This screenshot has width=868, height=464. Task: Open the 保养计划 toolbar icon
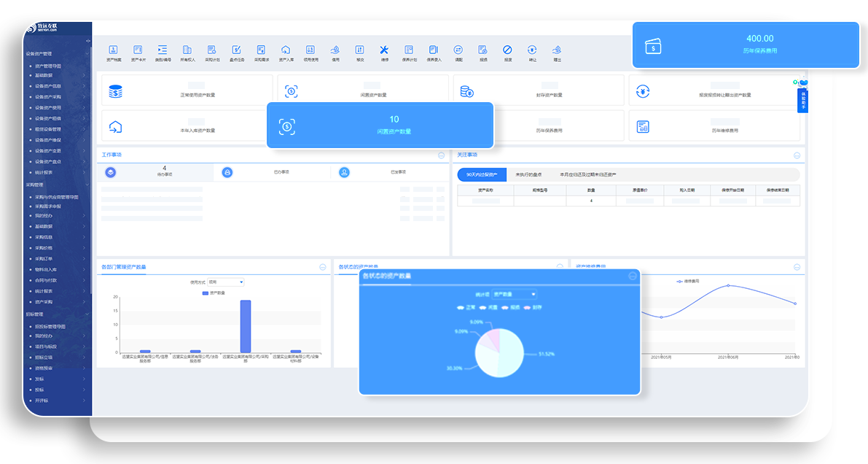[409, 50]
